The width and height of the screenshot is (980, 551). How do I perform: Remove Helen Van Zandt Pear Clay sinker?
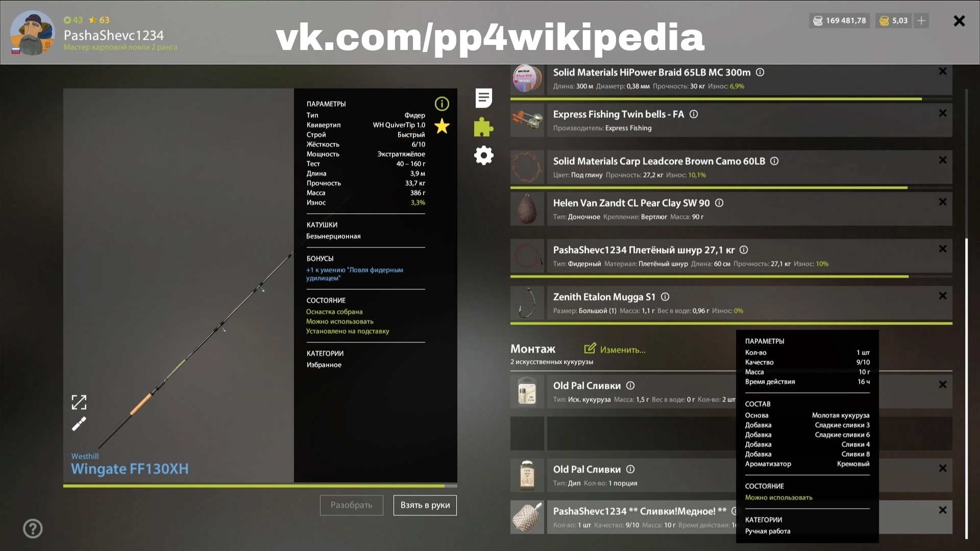[942, 202]
